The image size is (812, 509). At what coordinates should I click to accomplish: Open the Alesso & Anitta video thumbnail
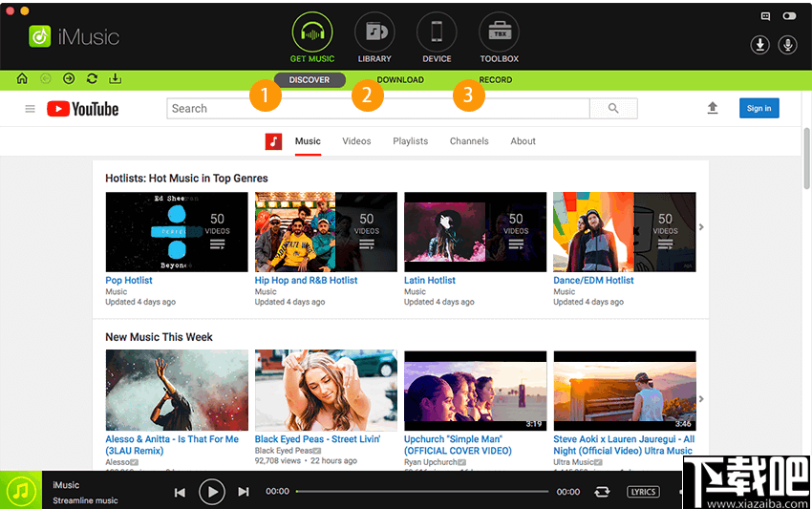tap(177, 390)
